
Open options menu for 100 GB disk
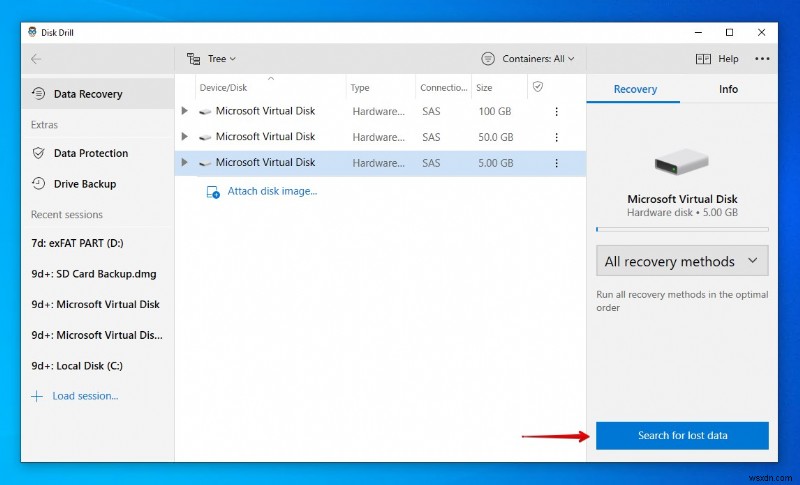click(557, 111)
